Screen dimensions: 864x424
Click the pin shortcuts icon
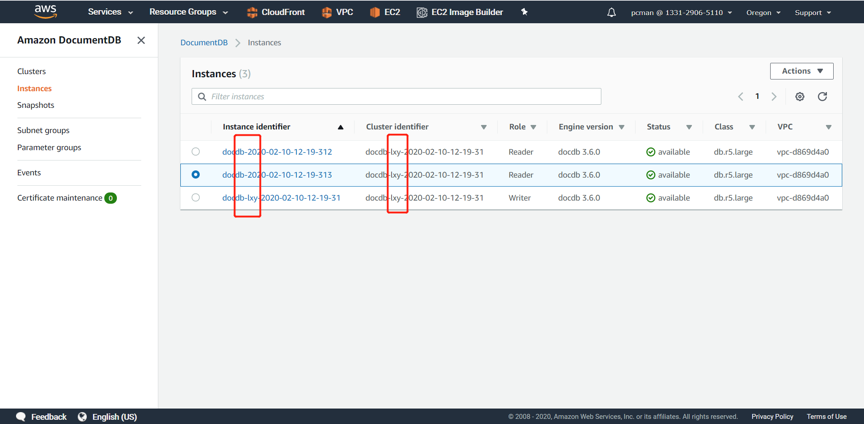524,13
